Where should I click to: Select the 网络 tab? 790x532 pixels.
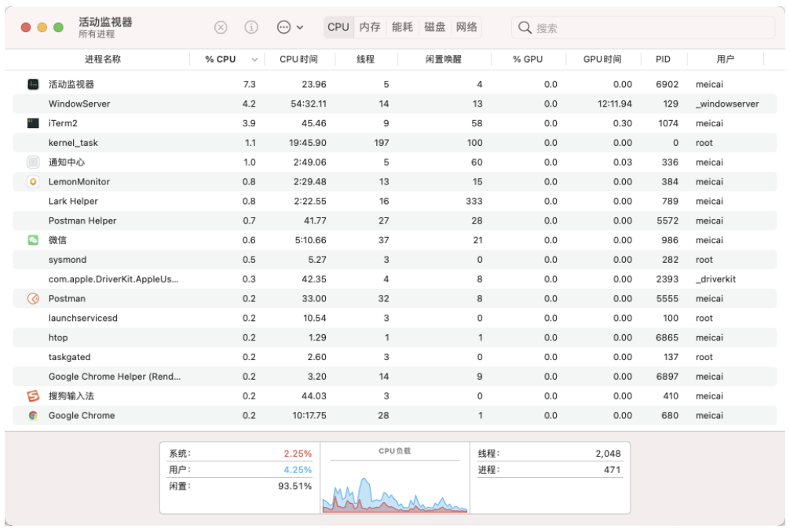[x=466, y=27]
